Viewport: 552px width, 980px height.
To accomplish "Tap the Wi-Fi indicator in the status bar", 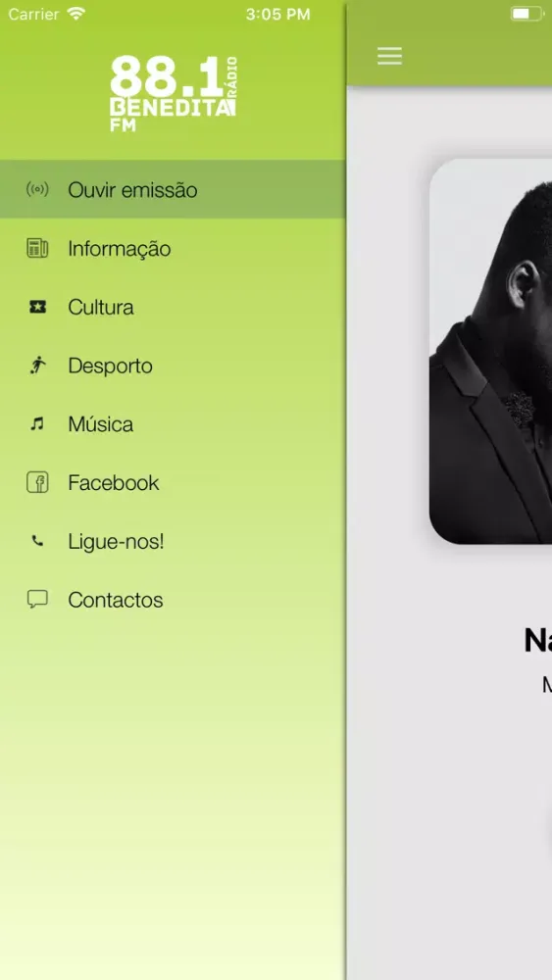I will 76,14.
